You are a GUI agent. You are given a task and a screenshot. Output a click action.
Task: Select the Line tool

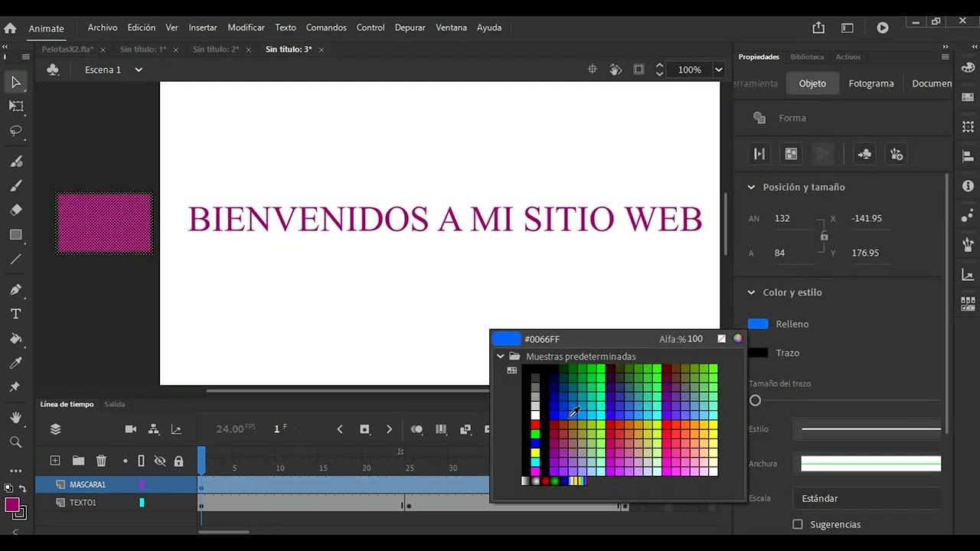click(15, 259)
